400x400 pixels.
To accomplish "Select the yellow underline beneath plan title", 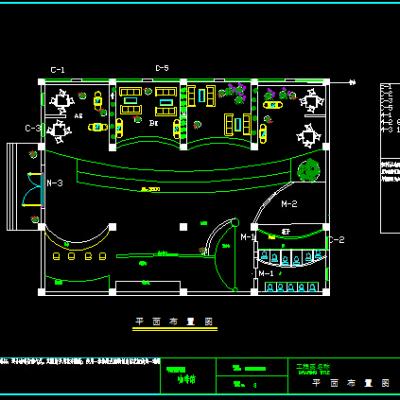I will coord(175,329).
